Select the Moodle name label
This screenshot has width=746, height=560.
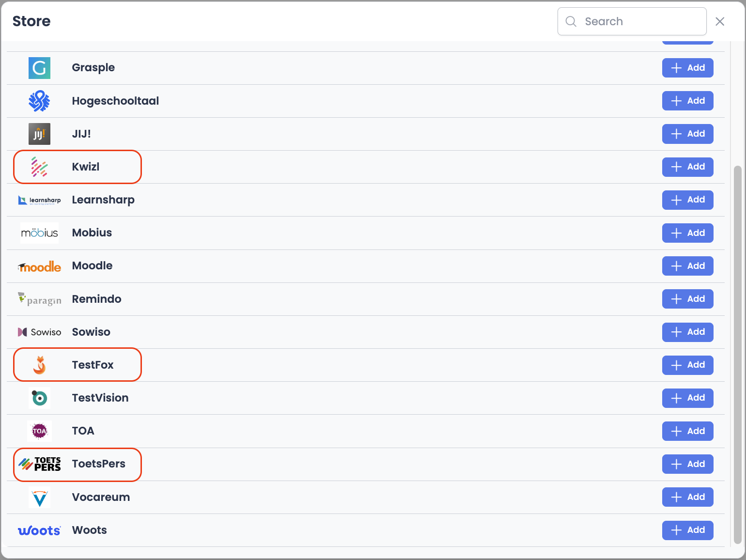[x=92, y=265]
